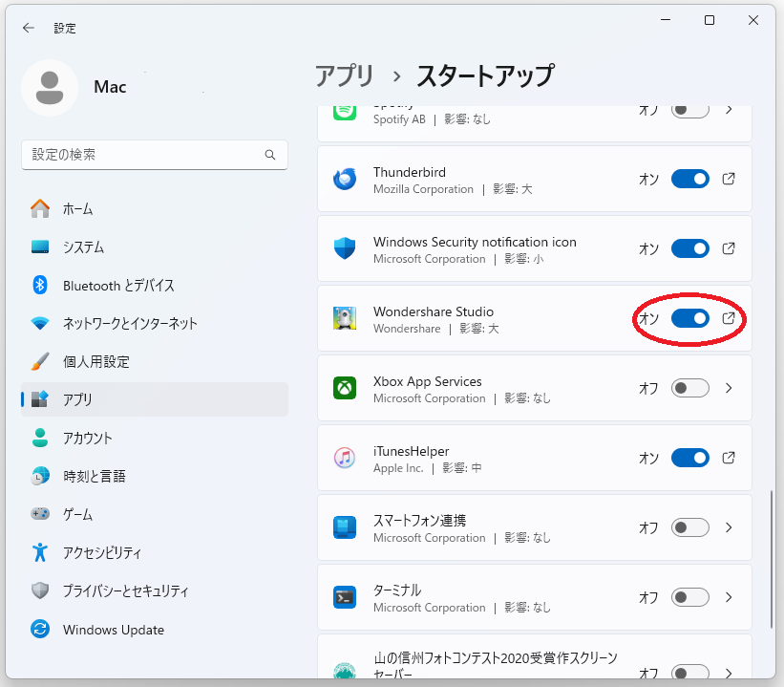Screen dimensions: 784x687
Task: Click the Windows Security shield icon
Action: [345, 248]
